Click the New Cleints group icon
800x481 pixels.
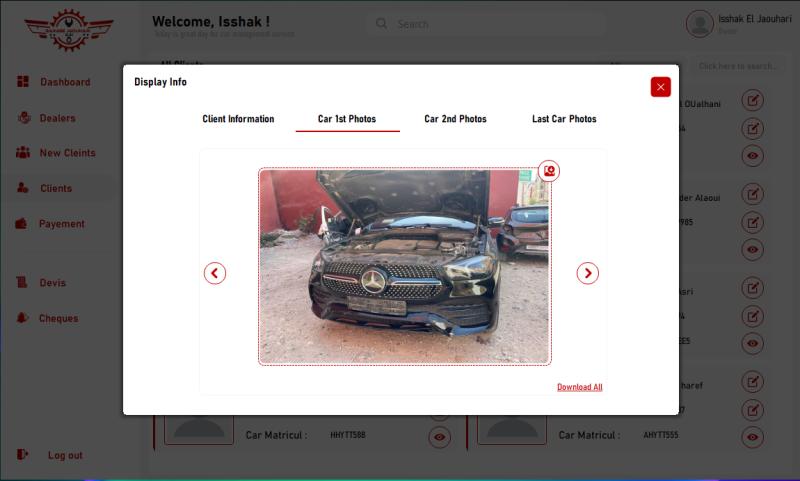23,153
